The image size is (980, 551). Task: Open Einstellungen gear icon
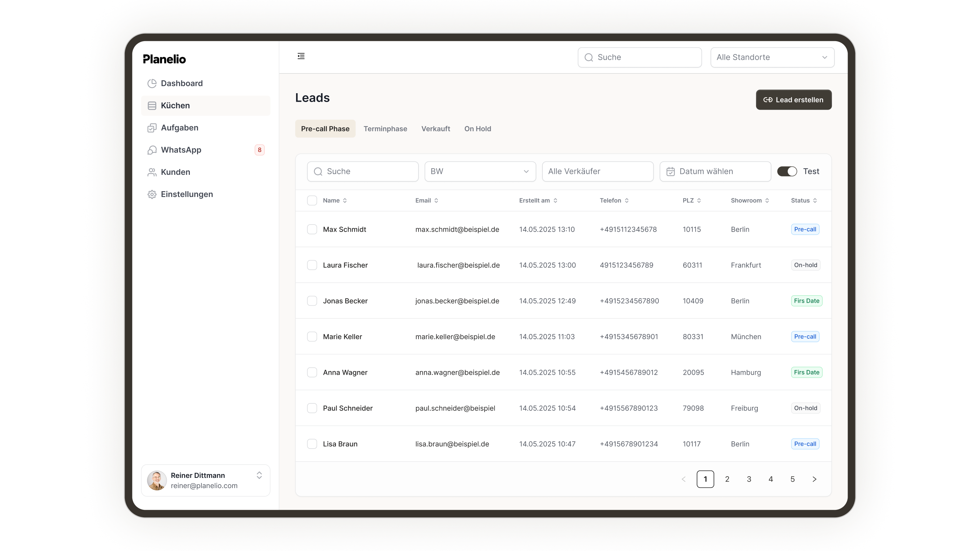tap(152, 194)
